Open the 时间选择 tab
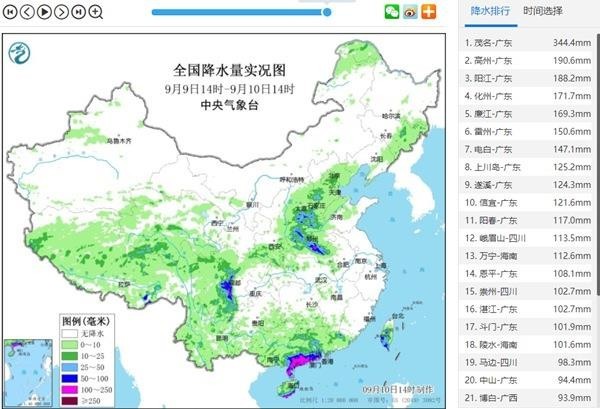 (x=542, y=11)
